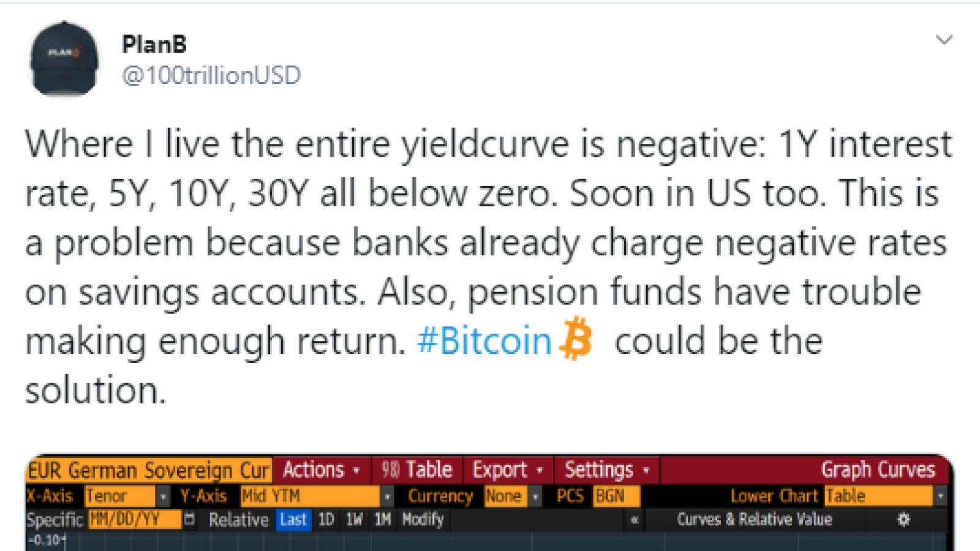
Task: Open the Export dropdown menu
Action: click(x=508, y=470)
